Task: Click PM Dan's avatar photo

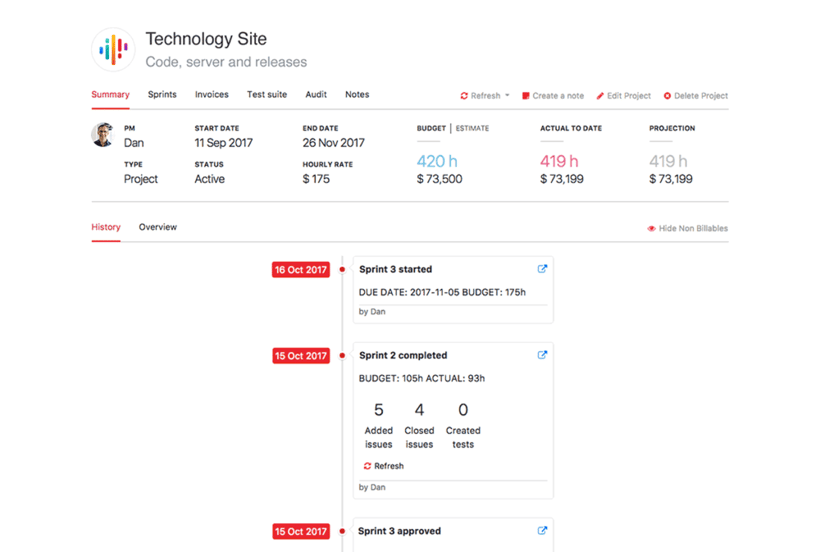Action: point(102,135)
